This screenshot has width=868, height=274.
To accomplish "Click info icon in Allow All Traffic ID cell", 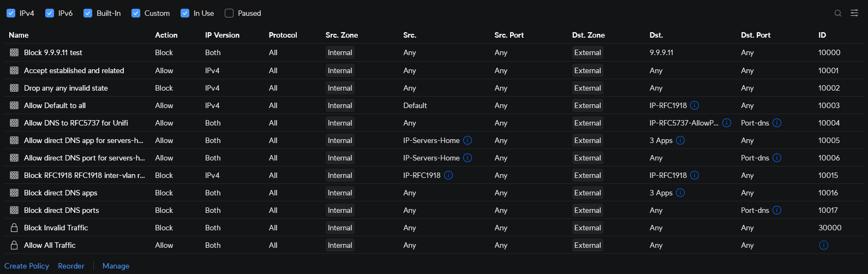I will tap(824, 245).
